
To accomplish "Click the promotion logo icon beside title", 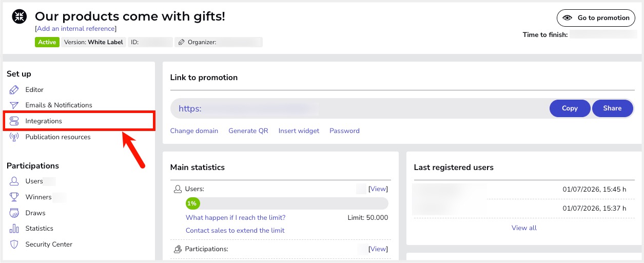I will coord(19,17).
